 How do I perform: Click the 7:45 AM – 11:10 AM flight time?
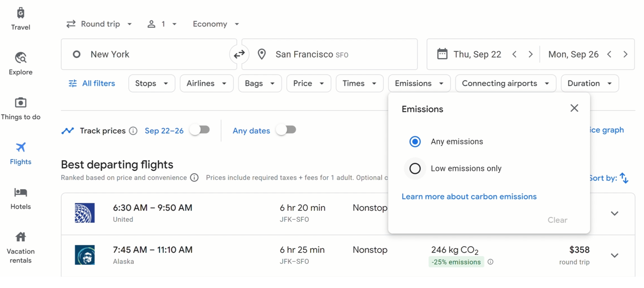pyautogui.click(x=153, y=250)
